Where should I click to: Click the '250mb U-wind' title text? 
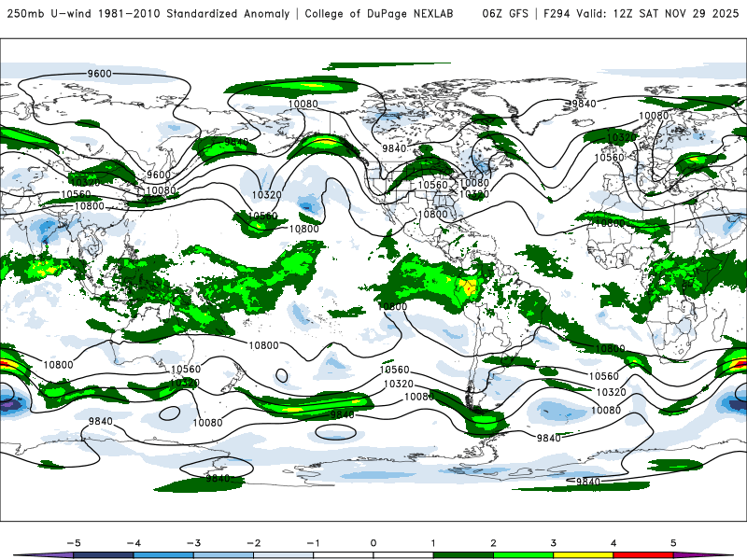49,14
